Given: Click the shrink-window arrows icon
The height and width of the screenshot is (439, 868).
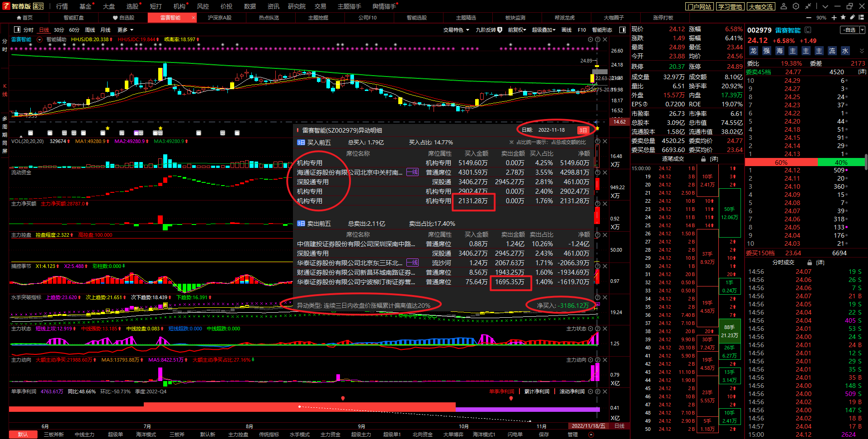Looking at the screenshot, I should [x=808, y=6].
